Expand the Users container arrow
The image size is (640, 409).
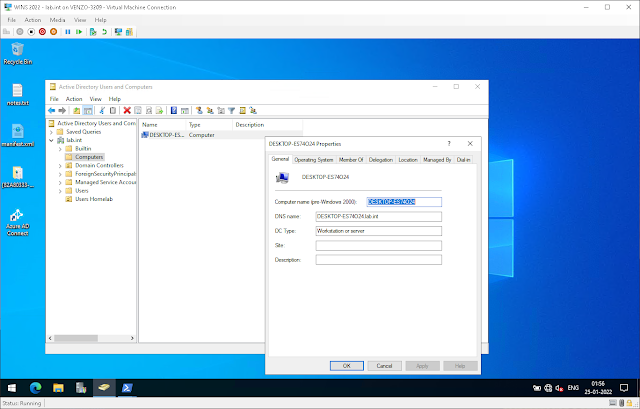60,191
